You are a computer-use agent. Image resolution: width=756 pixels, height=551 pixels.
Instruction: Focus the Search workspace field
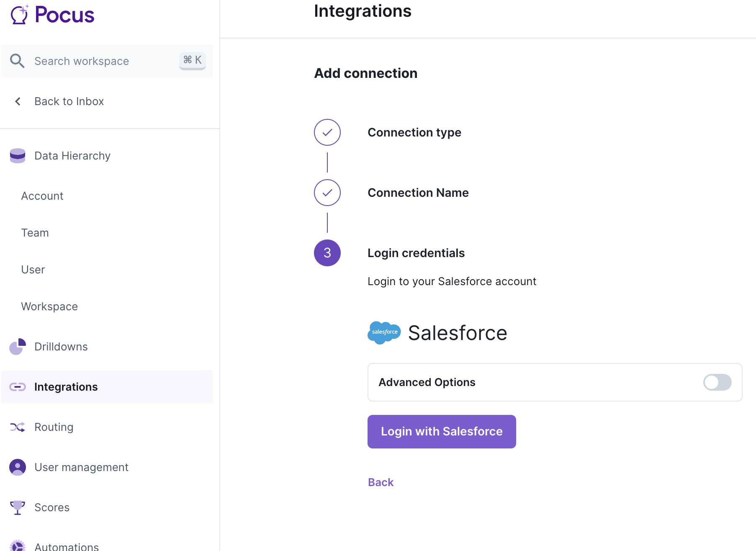107,61
